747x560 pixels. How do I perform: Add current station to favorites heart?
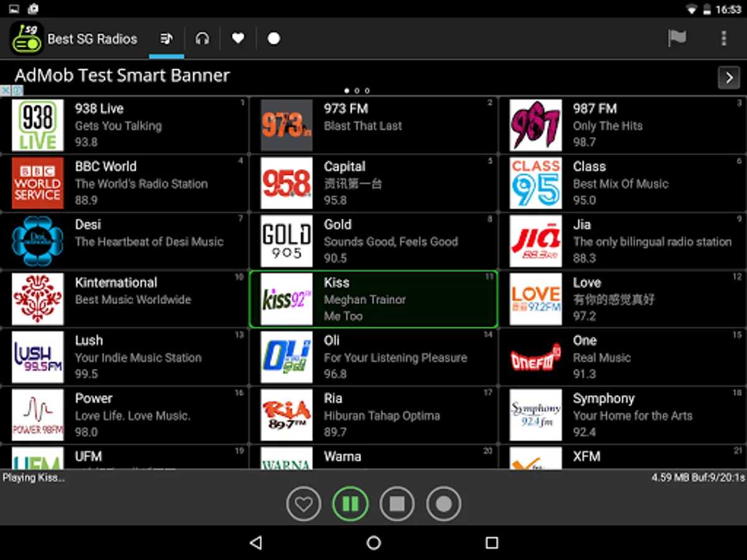(304, 503)
